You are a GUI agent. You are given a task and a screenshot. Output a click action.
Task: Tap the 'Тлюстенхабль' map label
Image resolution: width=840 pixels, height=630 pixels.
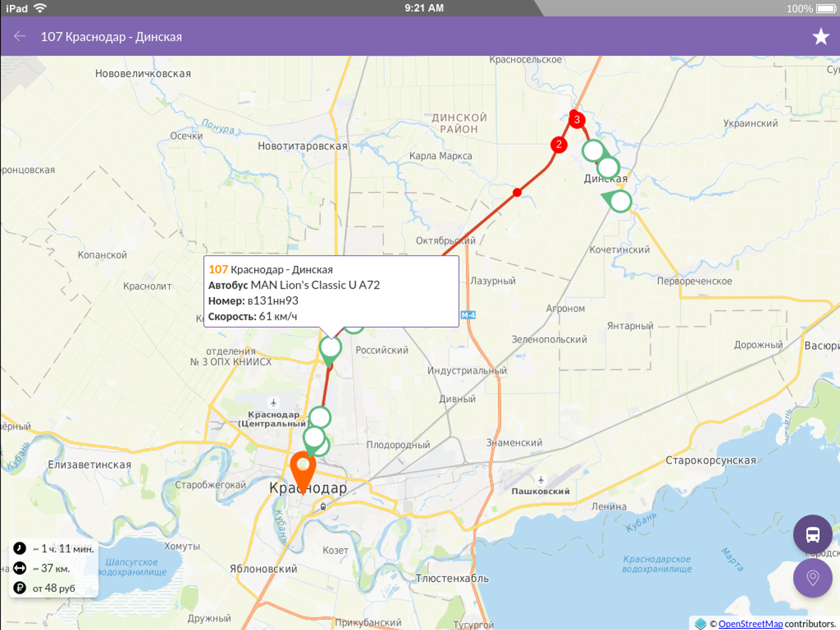452,578
